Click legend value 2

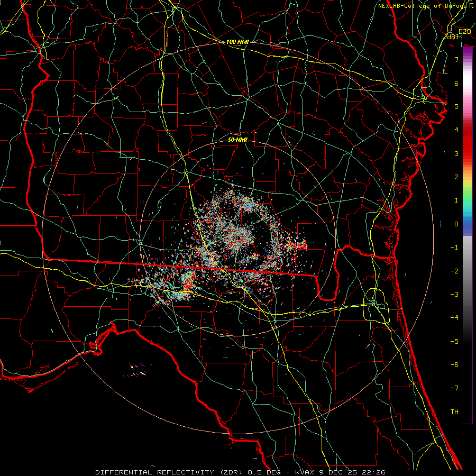point(456,177)
